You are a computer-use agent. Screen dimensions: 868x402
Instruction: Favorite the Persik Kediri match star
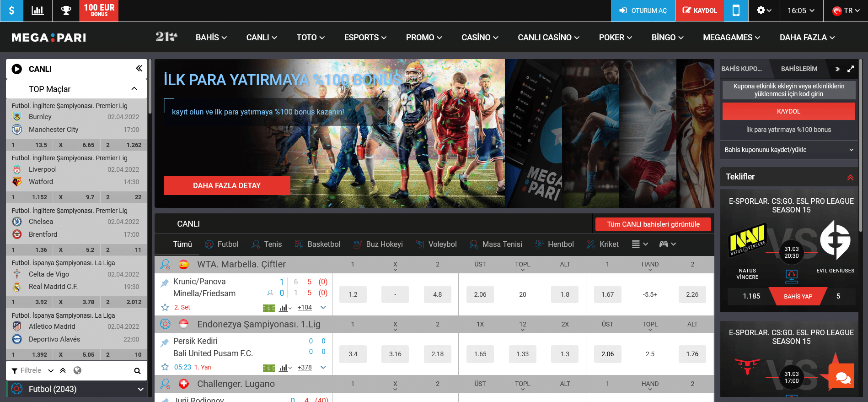click(x=165, y=367)
